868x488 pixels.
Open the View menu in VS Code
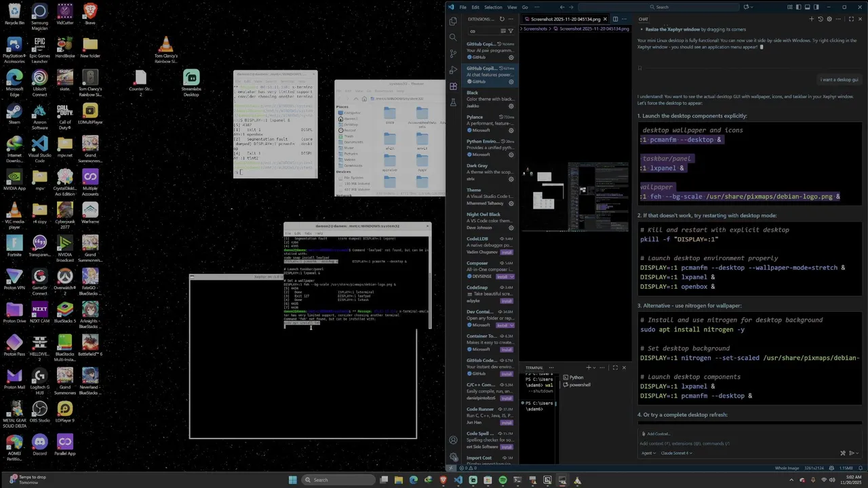coord(512,7)
